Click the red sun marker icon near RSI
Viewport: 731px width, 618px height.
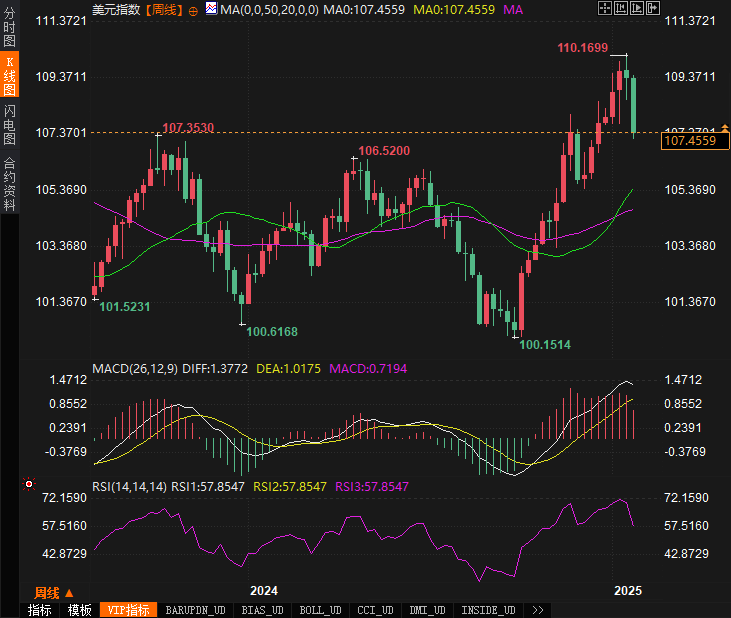click(29, 485)
